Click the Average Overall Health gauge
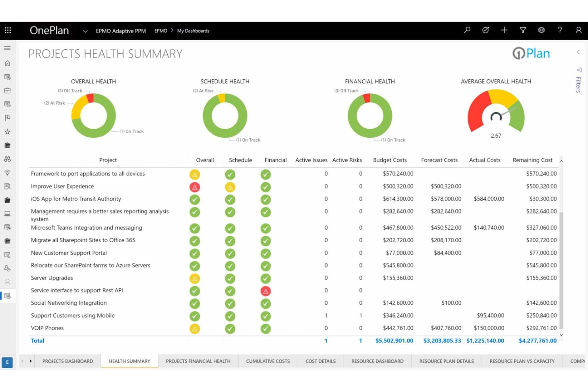 (x=496, y=111)
